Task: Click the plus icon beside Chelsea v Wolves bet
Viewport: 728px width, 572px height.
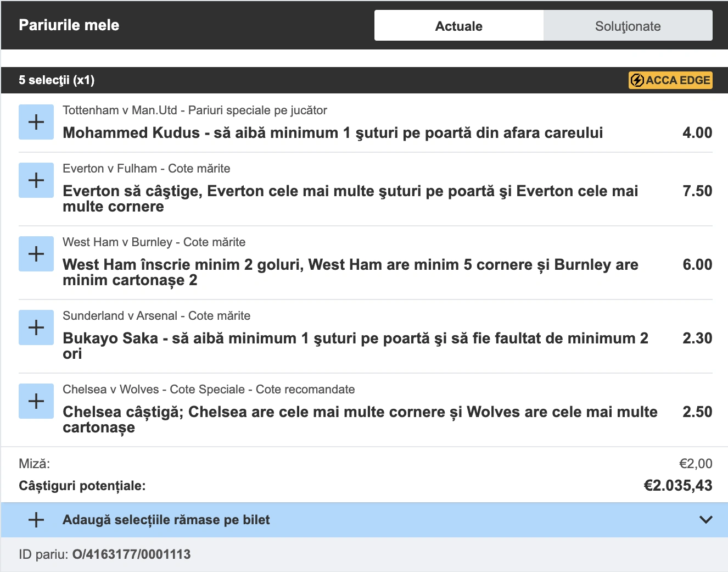Action: click(36, 401)
